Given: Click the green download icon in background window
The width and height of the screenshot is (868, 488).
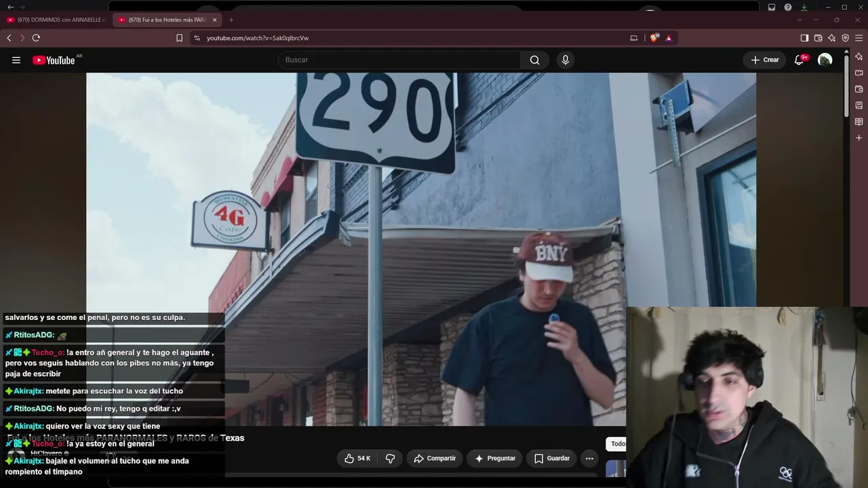Looking at the screenshot, I should tap(804, 7).
